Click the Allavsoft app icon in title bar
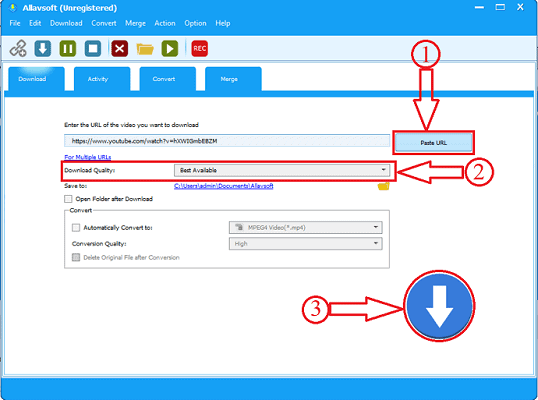This screenshot has width=538, height=400. (x=13, y=8)
